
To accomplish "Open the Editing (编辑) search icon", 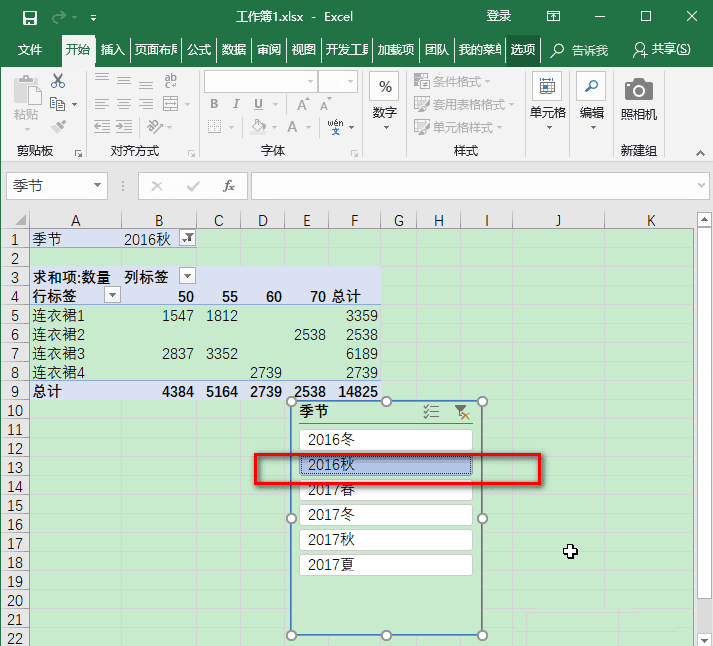I will pyautogui.click(x=591, y=87).
